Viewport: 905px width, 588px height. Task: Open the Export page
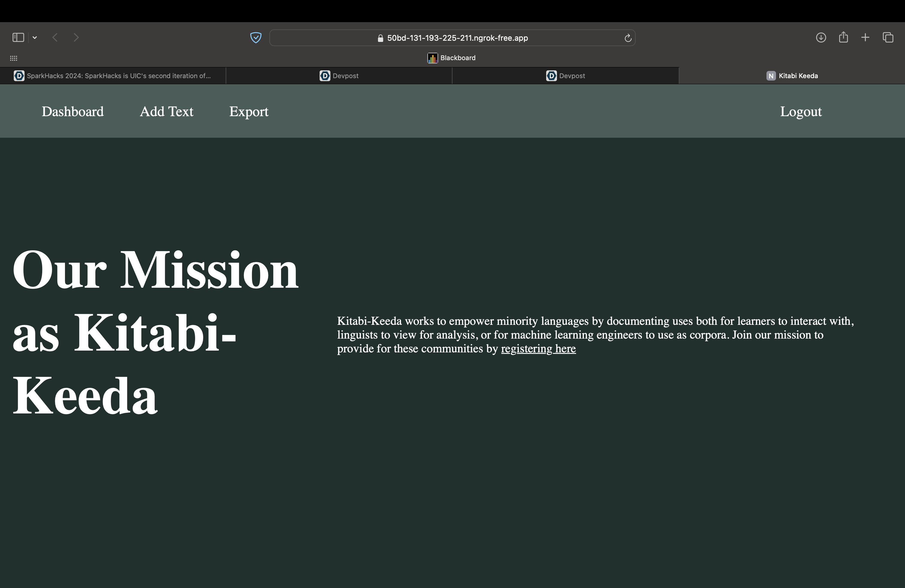pyautogui.click(x=249, y=111)
